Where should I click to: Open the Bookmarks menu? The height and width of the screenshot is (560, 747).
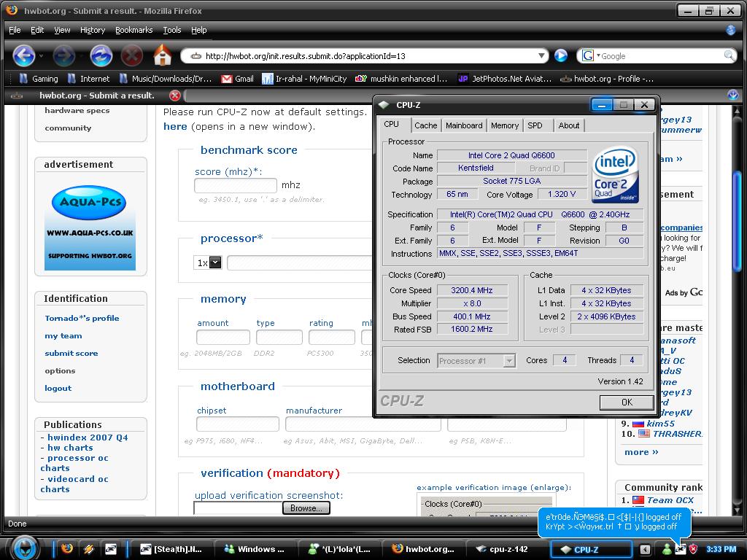(x=134, y=30)
